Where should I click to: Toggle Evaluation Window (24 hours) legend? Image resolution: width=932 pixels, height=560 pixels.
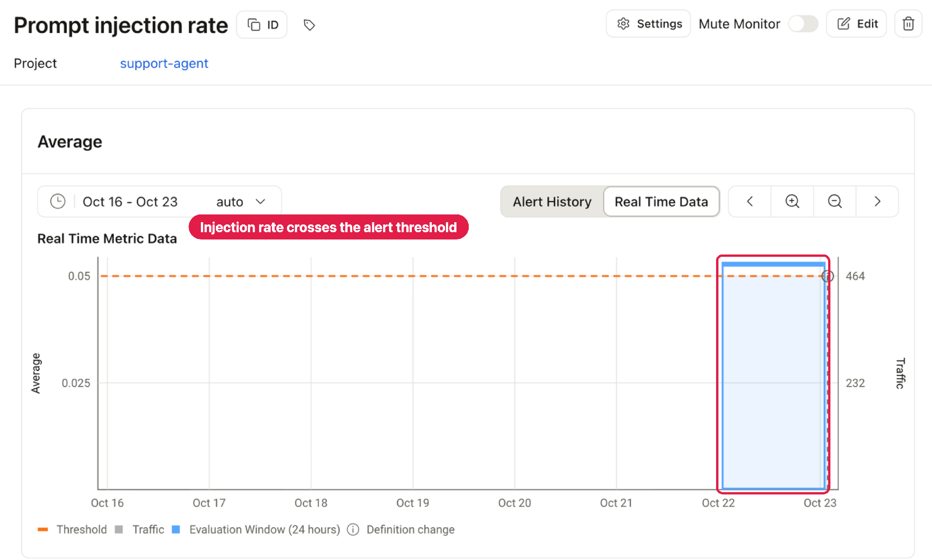(x=256, y=529)
